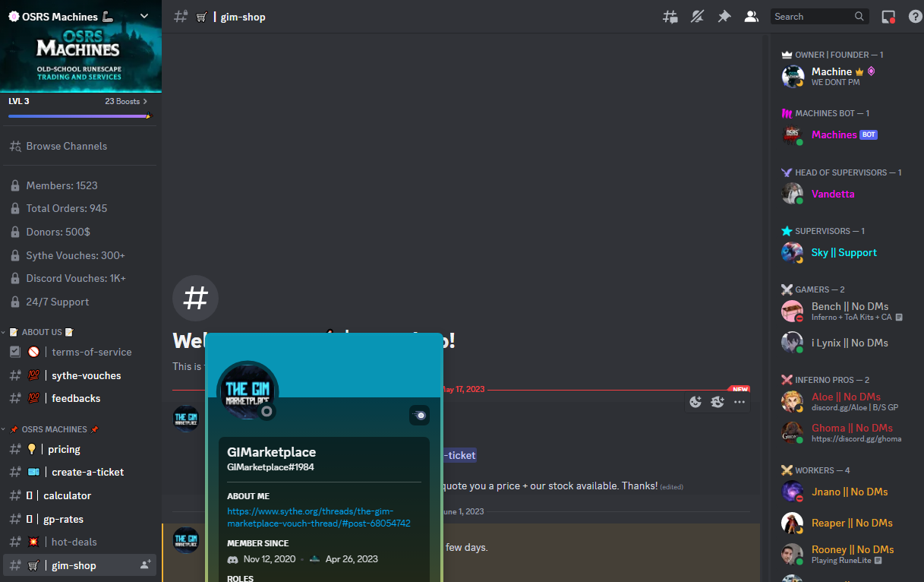Click the Add Super Reaction icon

717,402
